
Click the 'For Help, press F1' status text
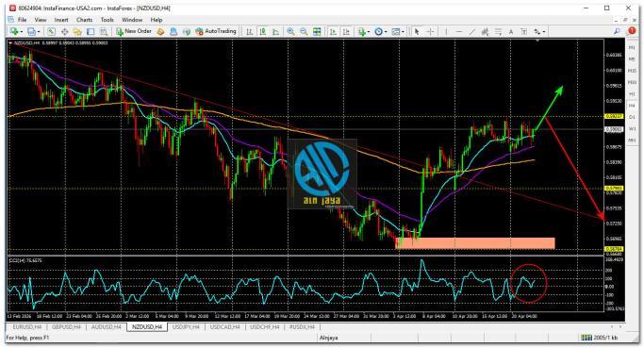[27, 338]
